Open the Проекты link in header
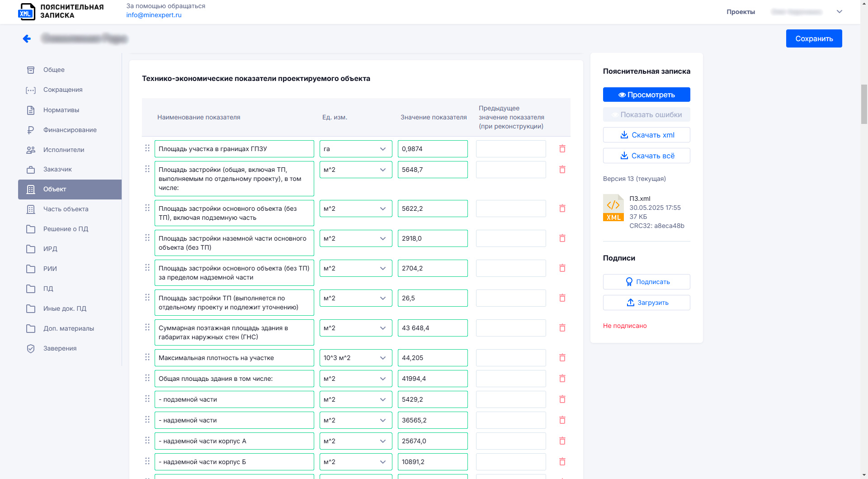Viewport: 868px width, 479px height. [x=741, y=12]
